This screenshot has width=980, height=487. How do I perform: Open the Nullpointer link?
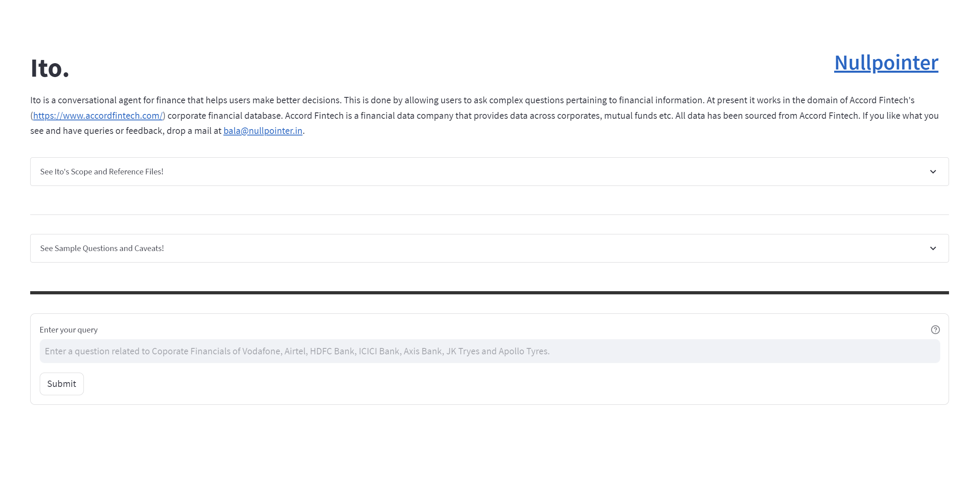pos(886,63)
